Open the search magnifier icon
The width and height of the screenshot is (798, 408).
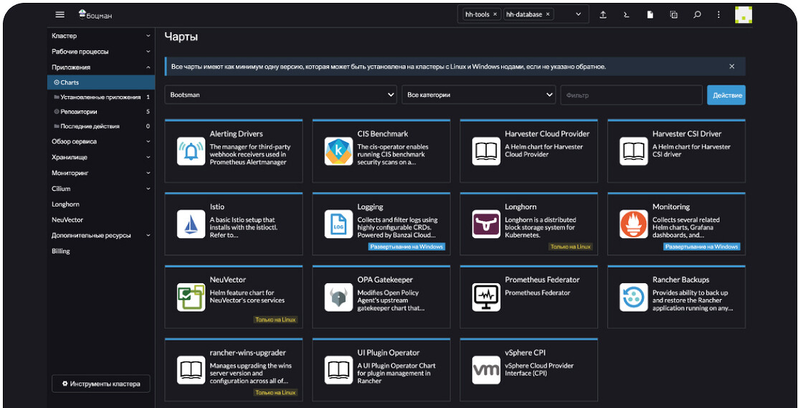[x=697, y=15]
